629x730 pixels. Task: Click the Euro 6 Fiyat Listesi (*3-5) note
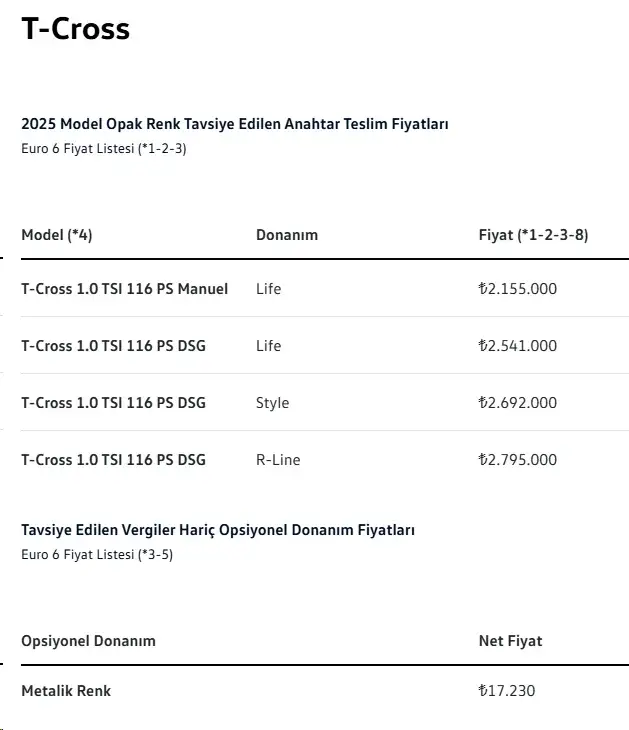97,554
